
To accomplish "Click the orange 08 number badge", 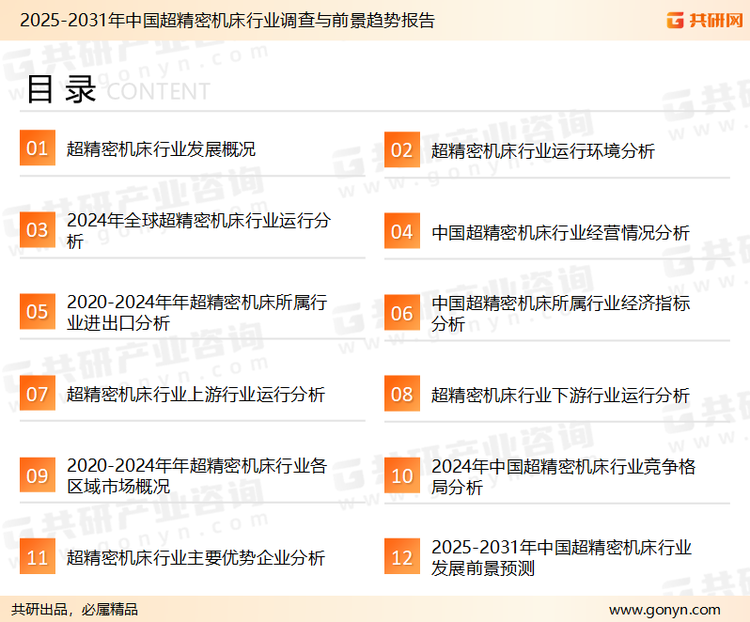I will (x=402, y=394).
